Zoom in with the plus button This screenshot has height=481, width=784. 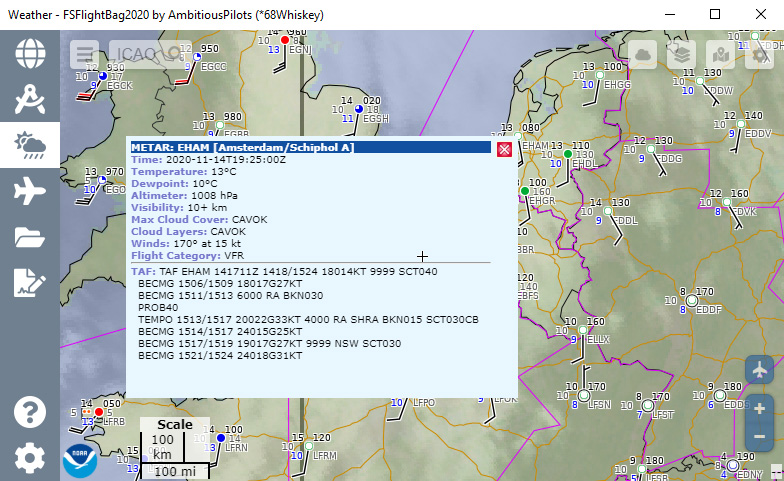pyautogui.click(x=760, y=408)
